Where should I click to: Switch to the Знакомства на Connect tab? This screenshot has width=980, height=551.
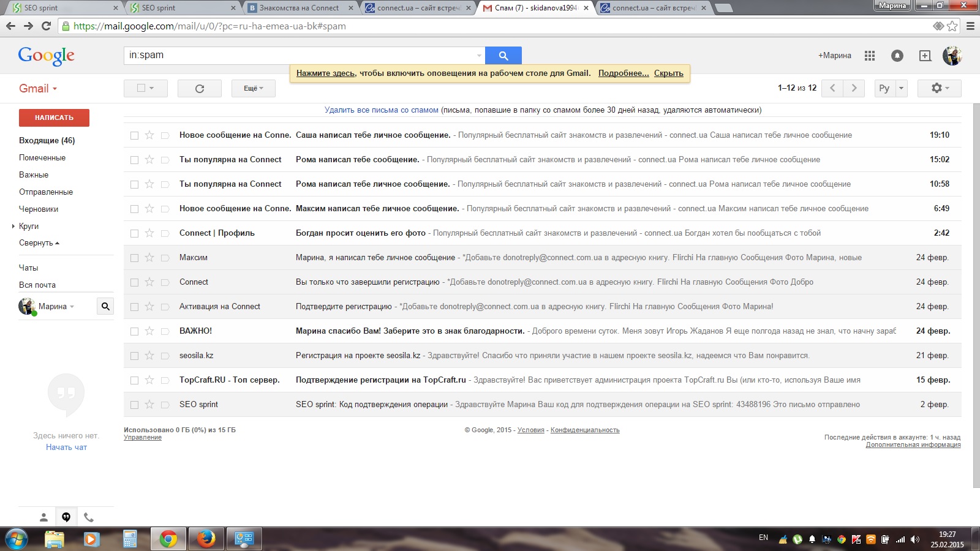[x=299, y=8]
